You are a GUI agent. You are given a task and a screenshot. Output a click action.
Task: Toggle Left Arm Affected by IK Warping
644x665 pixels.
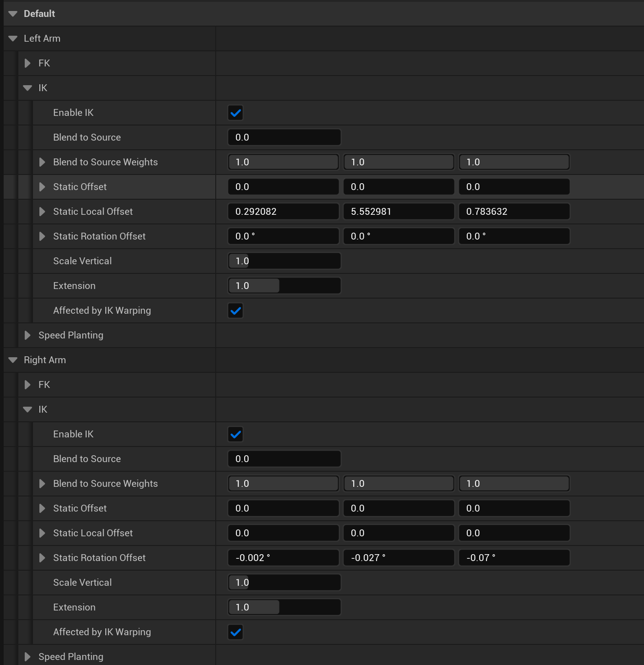235,311
